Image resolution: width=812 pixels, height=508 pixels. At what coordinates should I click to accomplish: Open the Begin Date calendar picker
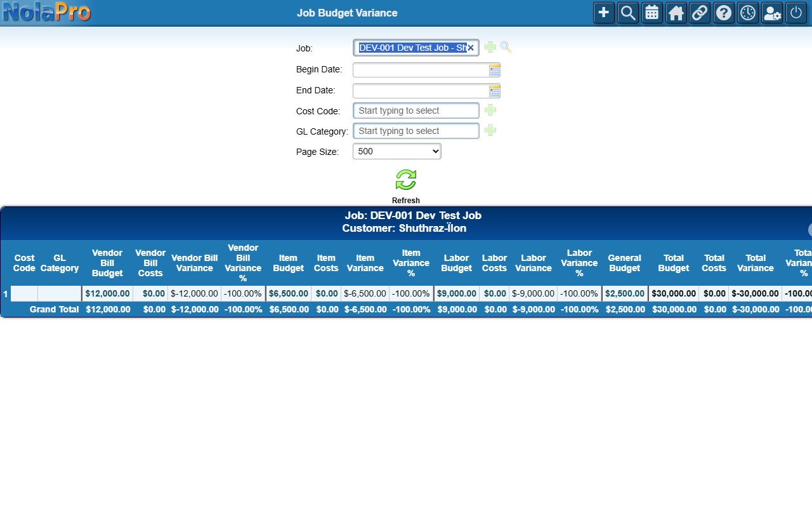click(x=495, y=70)
